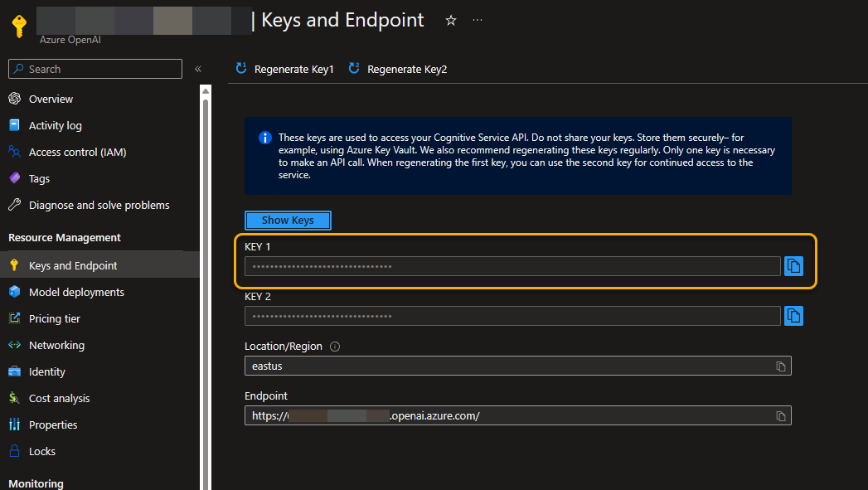Copy KEY 2 to clipboard
This screenshot has height=490, width=868.
tap(793, 316)
